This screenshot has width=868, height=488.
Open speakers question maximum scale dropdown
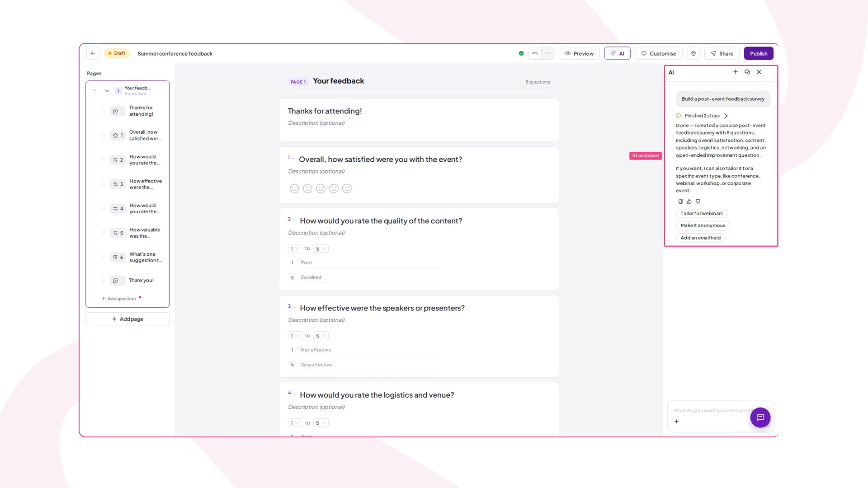tap(321, 336)
